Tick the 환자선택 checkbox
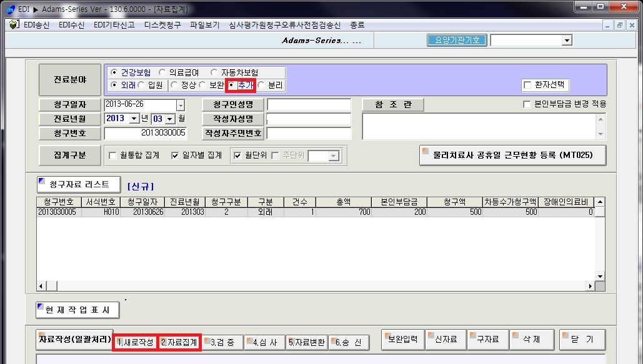Image resolution: width=643 pixels, height=364 pixels. point(527,85)
